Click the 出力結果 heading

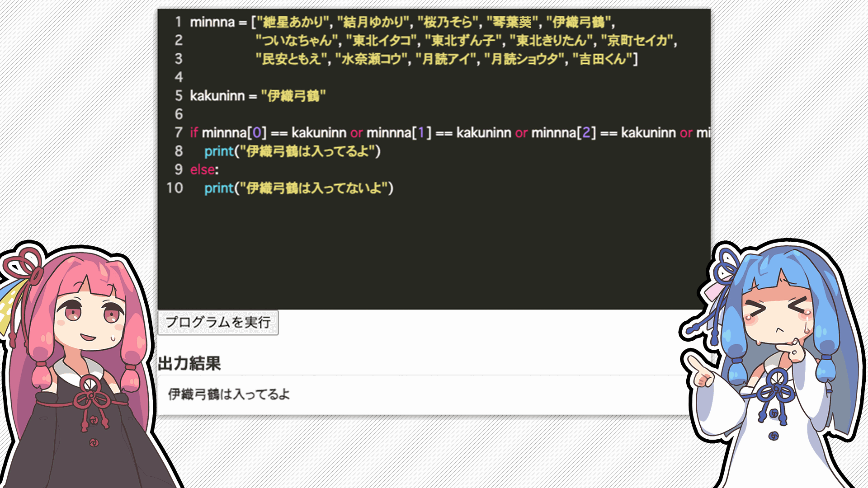(189, 363)
